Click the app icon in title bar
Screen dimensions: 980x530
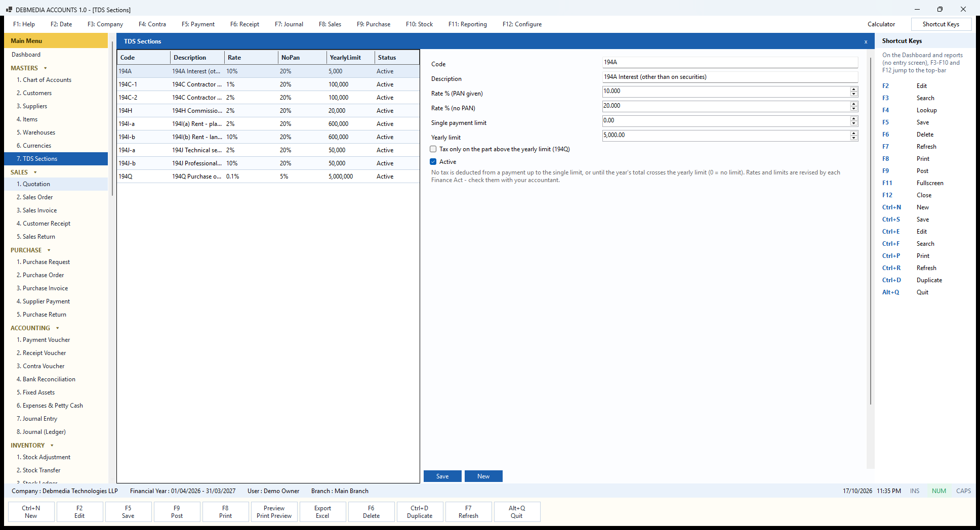[x=9, y=9]
